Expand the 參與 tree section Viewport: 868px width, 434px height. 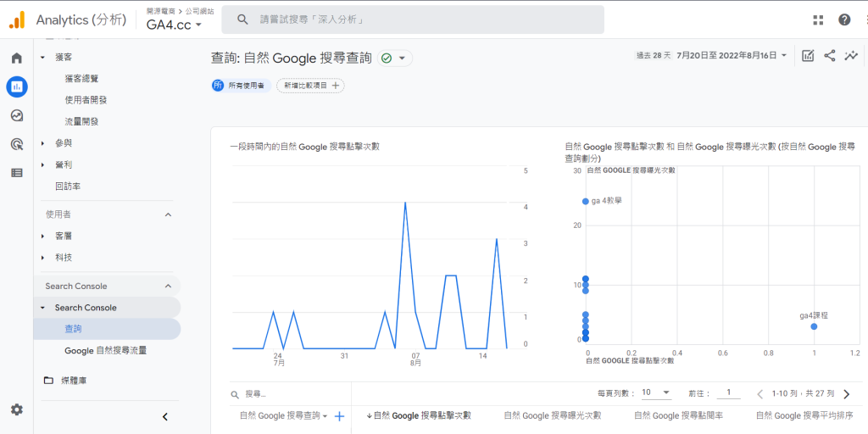click(x=43, y=143)
